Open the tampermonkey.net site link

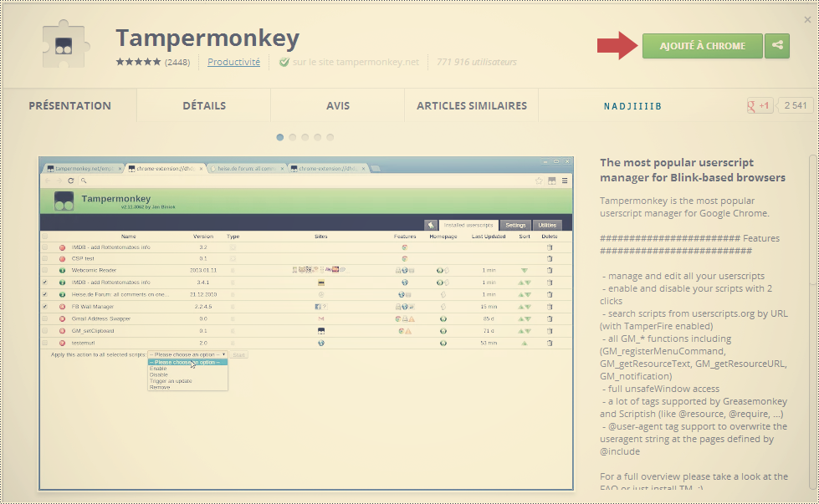coord(356,62)
